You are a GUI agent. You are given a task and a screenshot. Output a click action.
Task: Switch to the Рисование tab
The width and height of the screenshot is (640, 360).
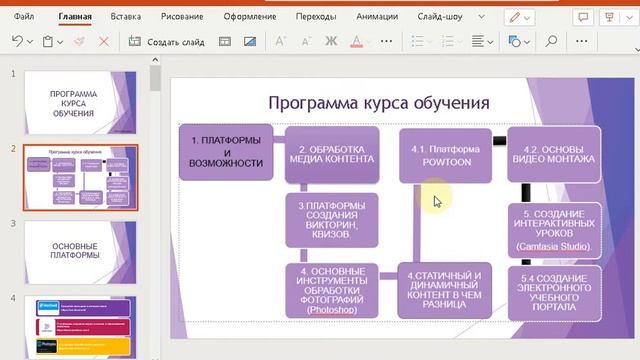click(x=182, y=17)
